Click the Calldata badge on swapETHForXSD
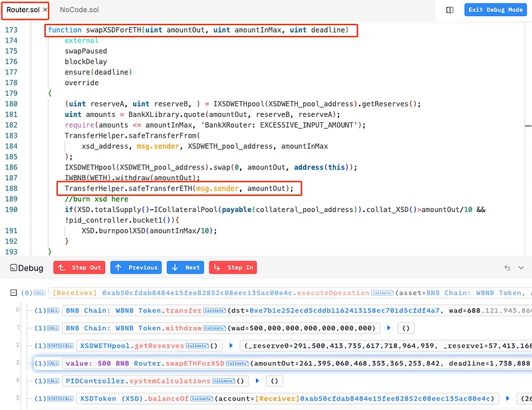 (237, 363)
